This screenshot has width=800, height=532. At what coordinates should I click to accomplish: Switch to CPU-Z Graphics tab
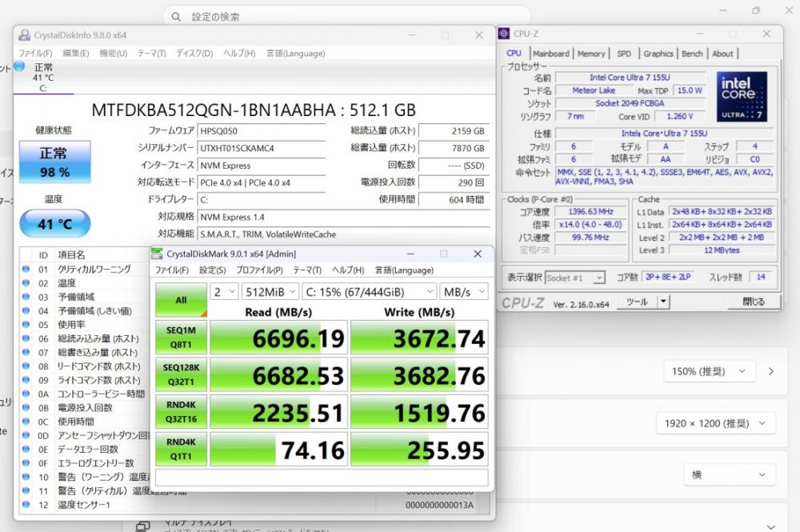coord(658,54)
